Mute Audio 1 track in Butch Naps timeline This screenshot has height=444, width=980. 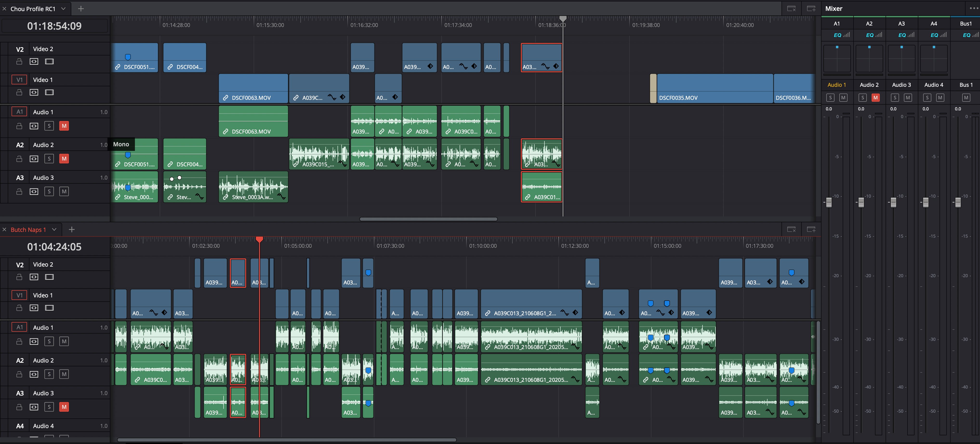coord(64,342)
